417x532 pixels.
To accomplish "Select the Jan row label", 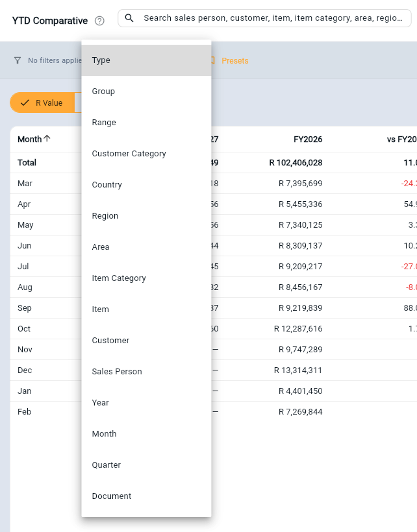I will tap(25, 391).
